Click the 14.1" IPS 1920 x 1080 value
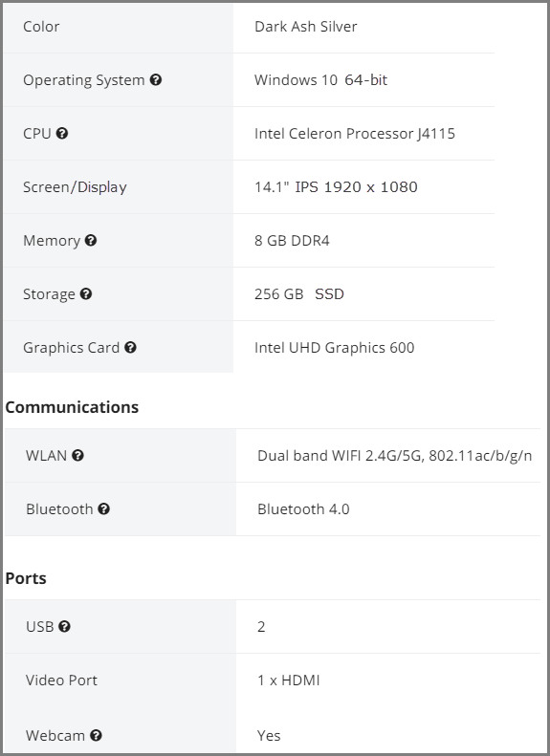This screenshot has width=550, height=756. coord(336,187)
